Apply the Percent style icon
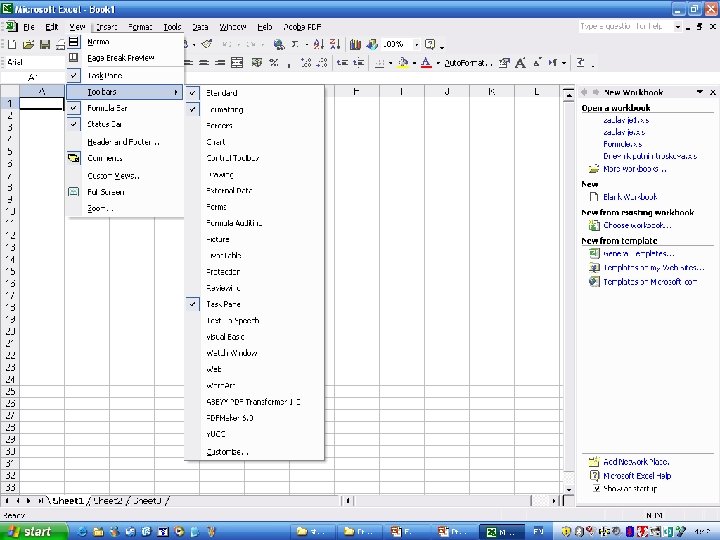This screenshot has height=540, width=720. (274, 63)
